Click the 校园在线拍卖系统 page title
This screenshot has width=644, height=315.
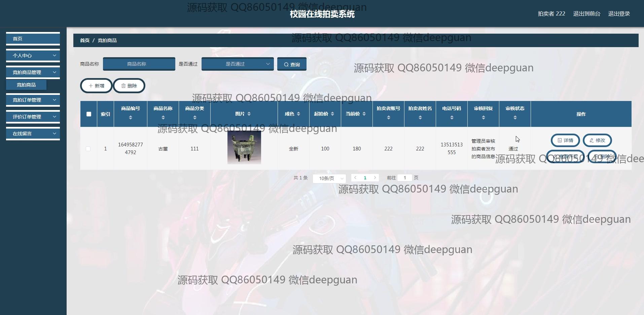[x=322, y=14]
